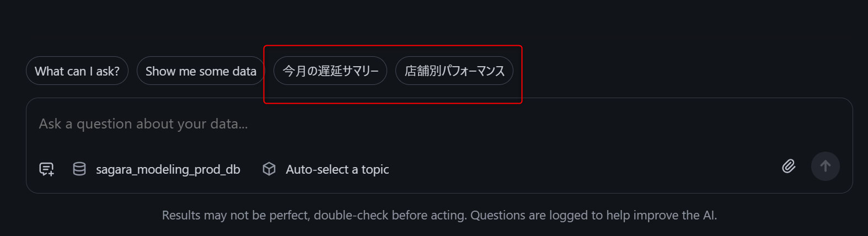868x236 pixels.
Task: Switch topic using the Auto-select a topic label
Action: 337,169
